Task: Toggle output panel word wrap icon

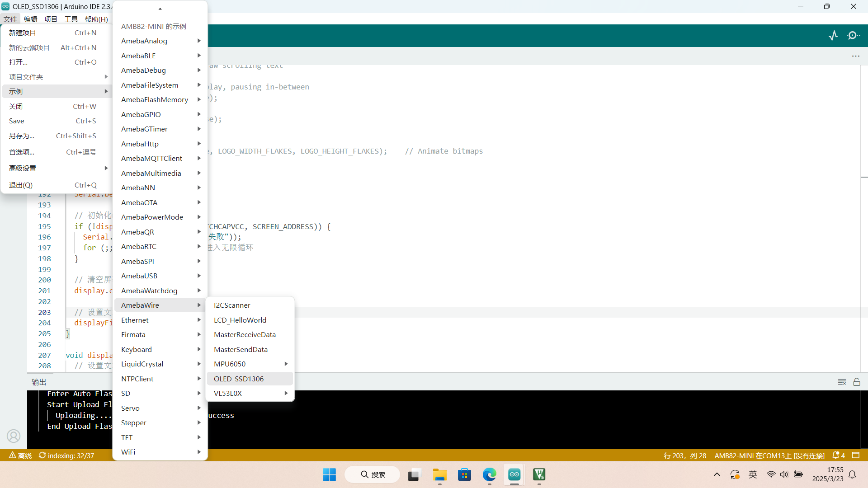Action: pos(842,382)
